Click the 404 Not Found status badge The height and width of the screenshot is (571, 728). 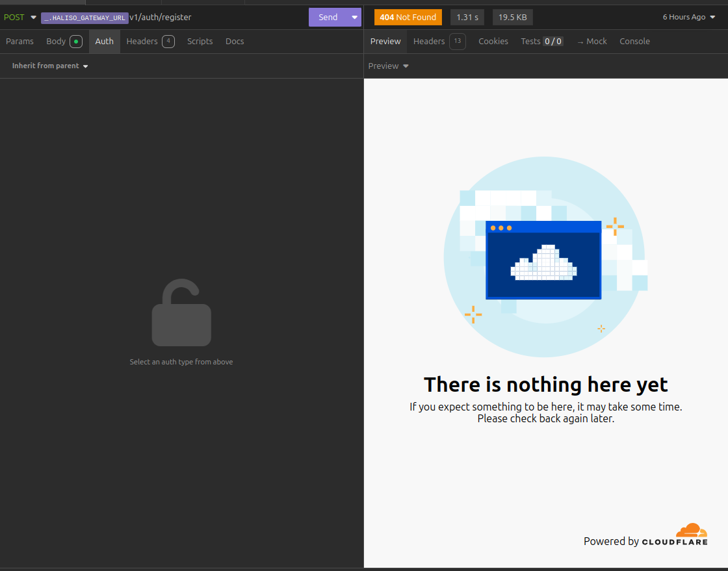pyautogui.click(x=408, y=17)
